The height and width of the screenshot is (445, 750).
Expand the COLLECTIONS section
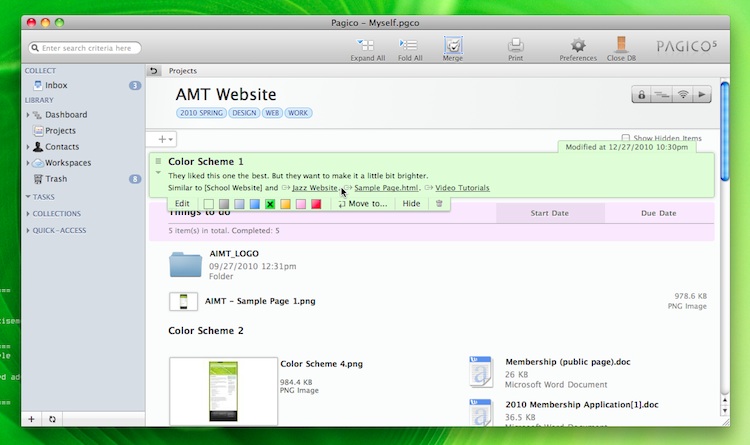click(28, 213)
